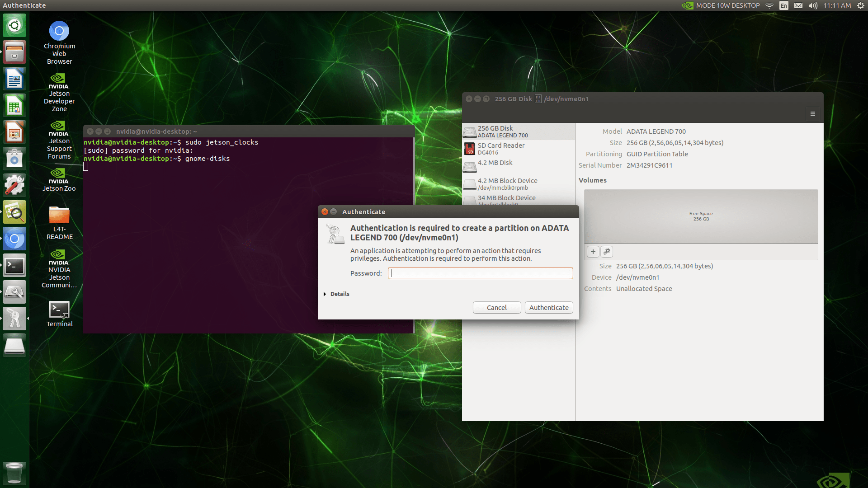868x488 pixels.
Task: Open the hamburger menu in Disks window
Action: point(812,114)
